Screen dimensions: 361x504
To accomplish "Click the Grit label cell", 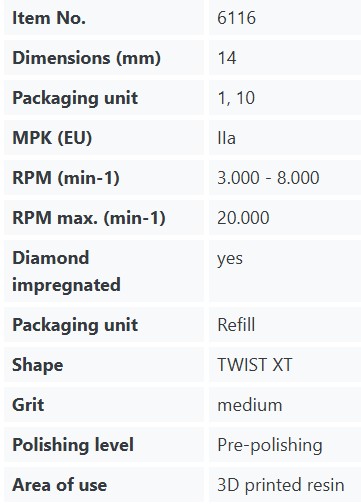I will 104,405.
